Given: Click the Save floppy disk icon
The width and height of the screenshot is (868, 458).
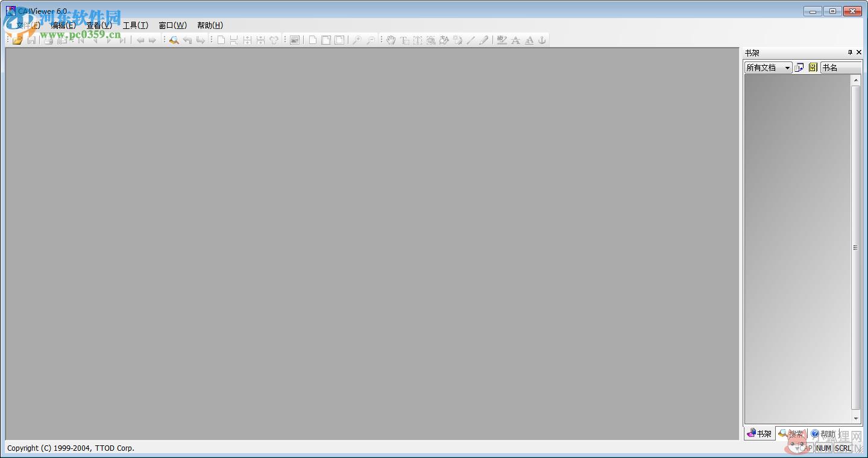Looking at the screenshot, I should pyautogui.click(x=31, y=40).
